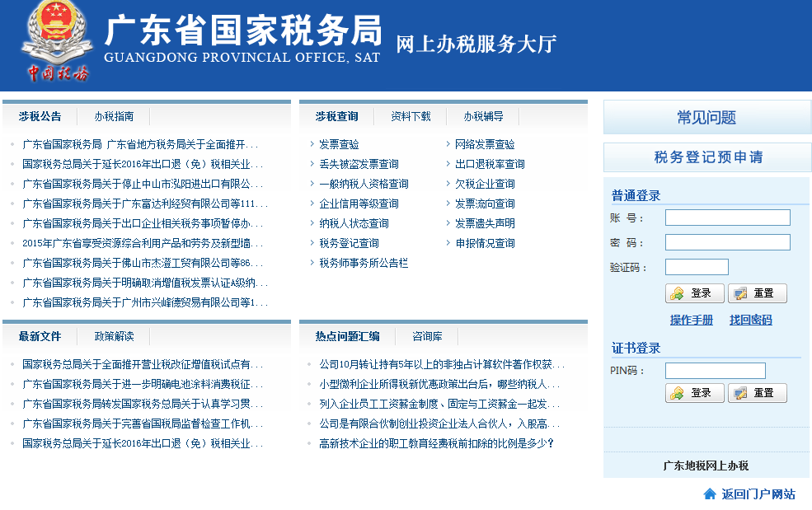Viewport: 812px width, 510px height.
Task: Open announcement 广东省地方税务局关于全面推开
Action: (140, 144)
